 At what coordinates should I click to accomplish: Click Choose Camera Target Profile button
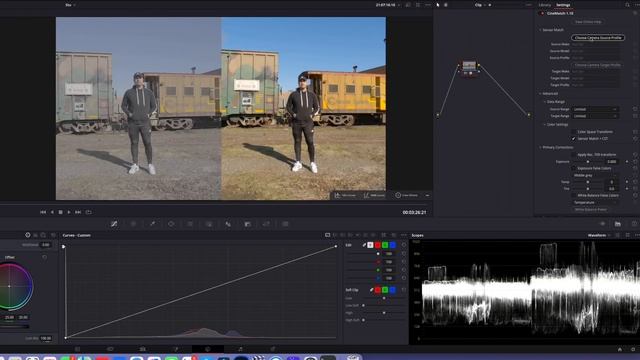pyautogui.click(x=598, y=65)
